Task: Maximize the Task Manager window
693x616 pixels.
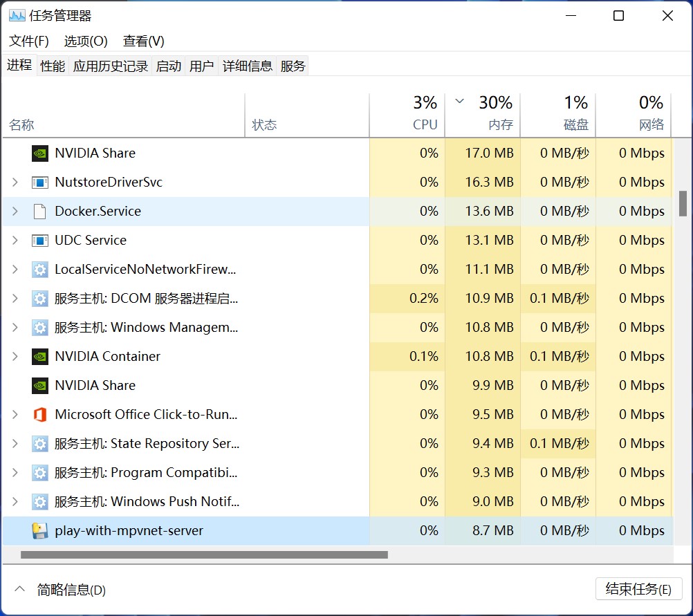Action: point(619,16)
